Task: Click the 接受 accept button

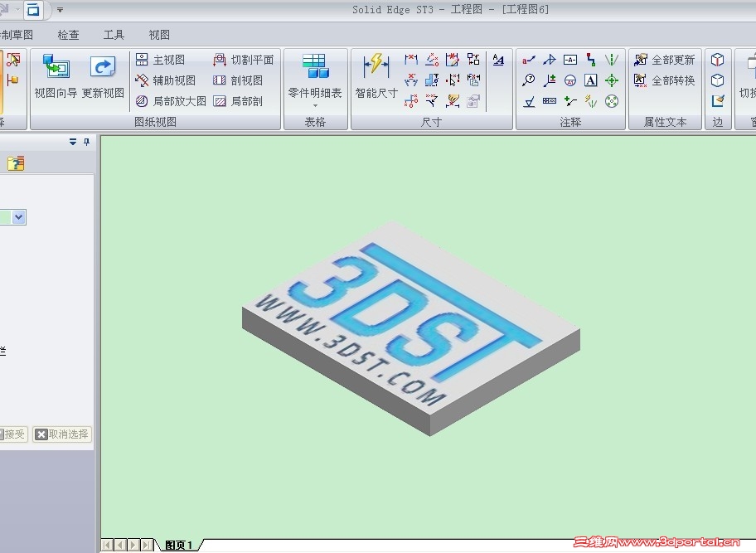Action: pyautogui.click(x=13, y=434)
